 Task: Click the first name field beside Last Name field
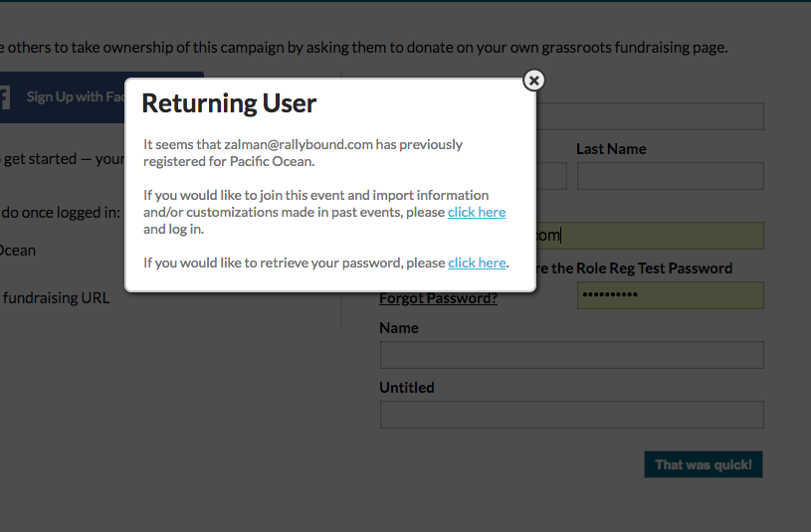[551, 176]
